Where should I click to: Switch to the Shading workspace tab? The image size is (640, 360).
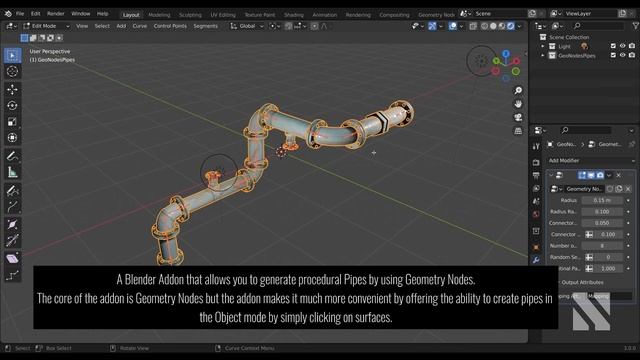click(293, 15)
